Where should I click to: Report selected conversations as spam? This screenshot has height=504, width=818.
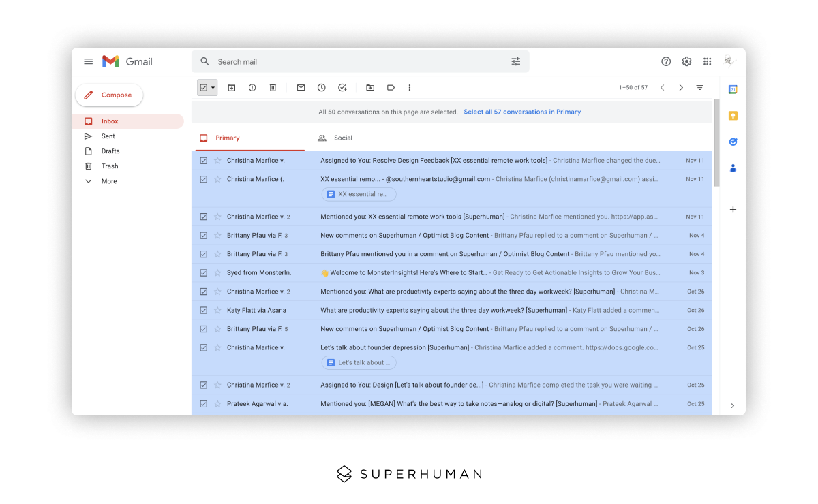point(252,88)
